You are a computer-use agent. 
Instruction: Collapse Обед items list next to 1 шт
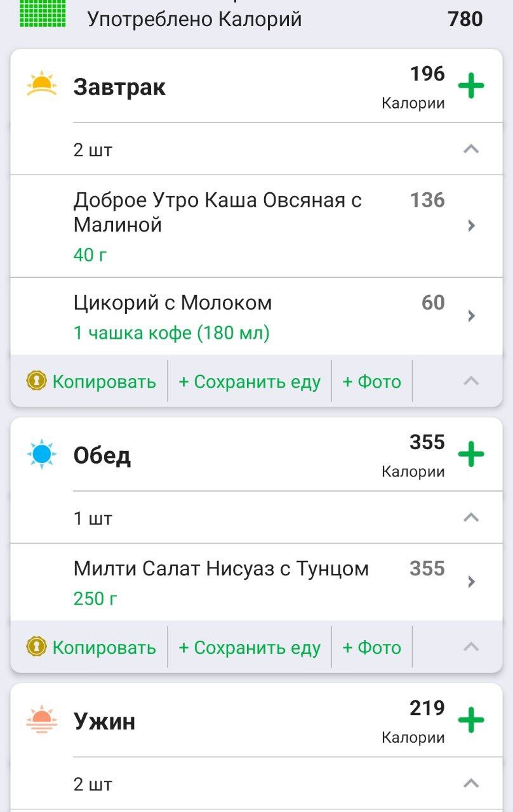pos(470,517)
